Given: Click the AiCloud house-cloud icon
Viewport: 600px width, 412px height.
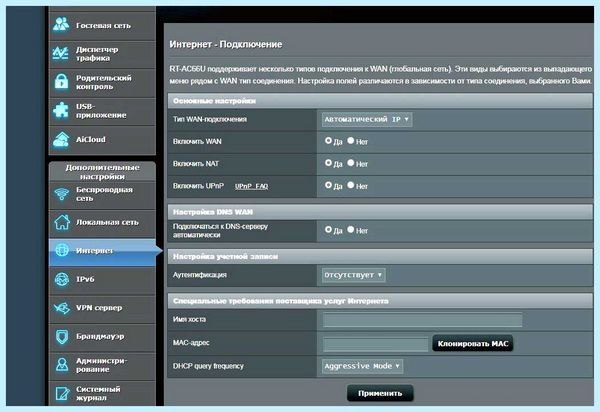Looking at the screenshot, I should (x=61, y=140).
